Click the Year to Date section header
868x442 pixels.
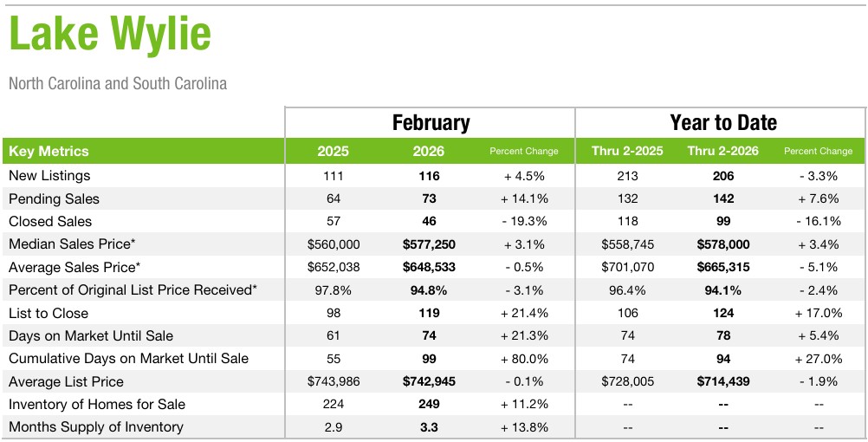pyautogui.click(x=723, y=122)
